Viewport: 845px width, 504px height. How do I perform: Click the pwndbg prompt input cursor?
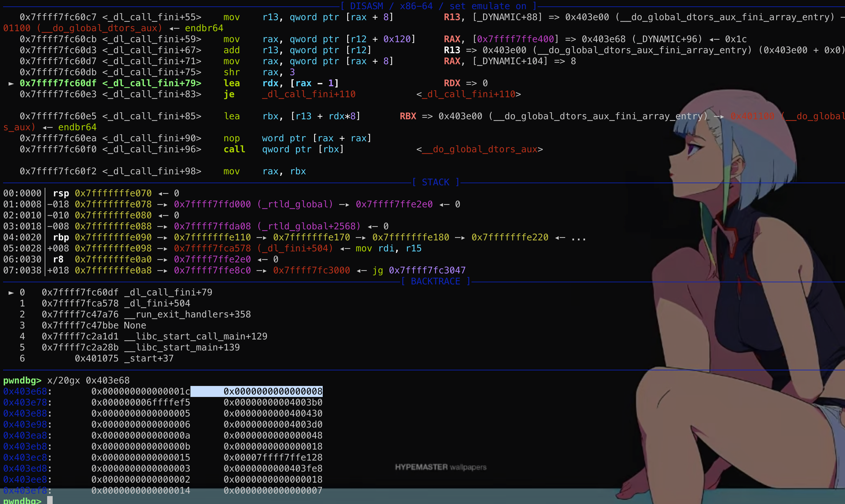(50, 500)
